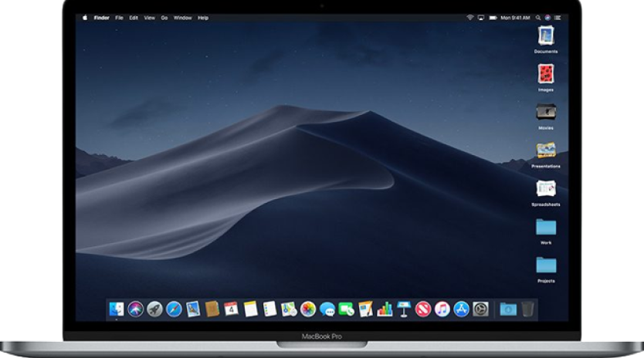
Task: Select the Projects folder on desktop
Action: coord(546,265)
